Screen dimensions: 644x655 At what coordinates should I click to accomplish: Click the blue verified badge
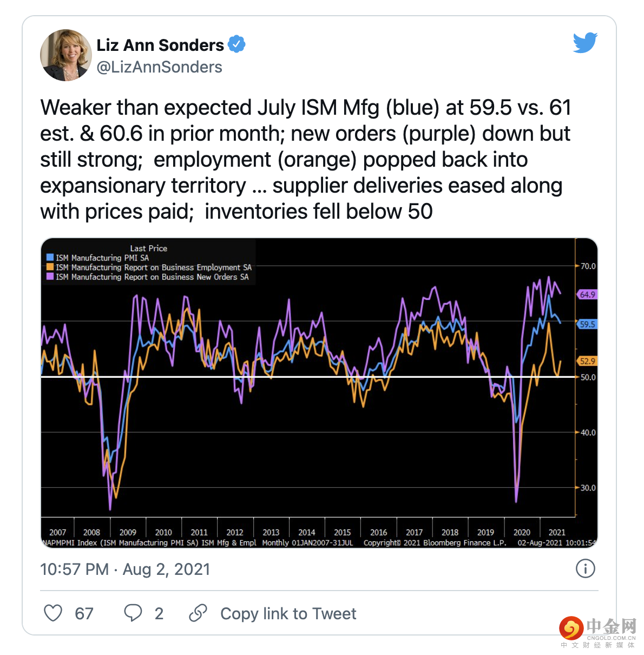tap(236, 44)
